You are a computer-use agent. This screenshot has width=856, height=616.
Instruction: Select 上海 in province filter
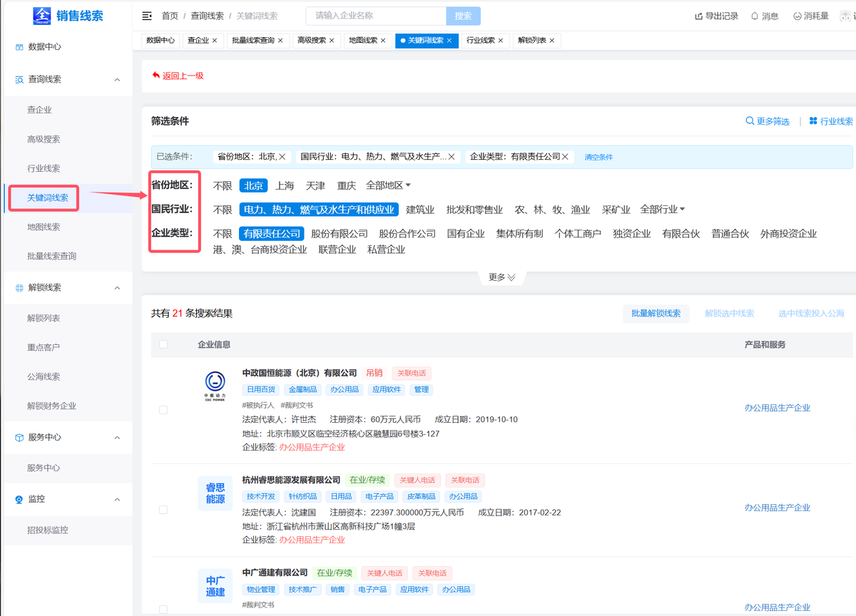(x=285, y=186)
